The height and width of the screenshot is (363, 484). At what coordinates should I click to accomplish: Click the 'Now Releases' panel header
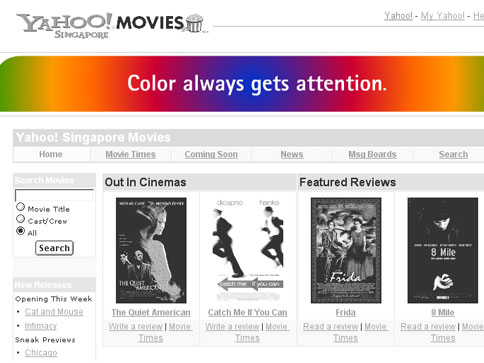click(x=54, y=285)
